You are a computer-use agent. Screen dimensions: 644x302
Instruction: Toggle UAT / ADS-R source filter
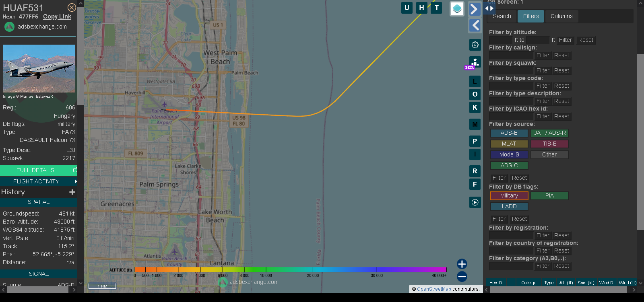(x=549, y=133)
